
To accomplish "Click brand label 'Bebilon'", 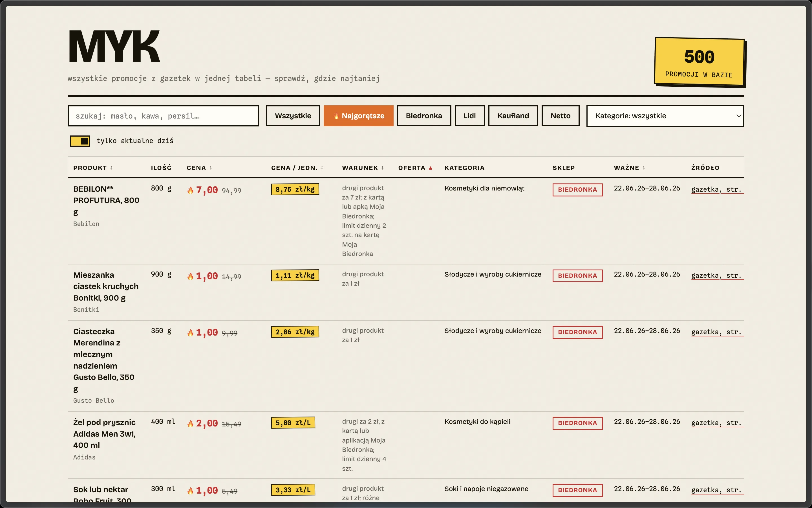I will pos(86,224).
